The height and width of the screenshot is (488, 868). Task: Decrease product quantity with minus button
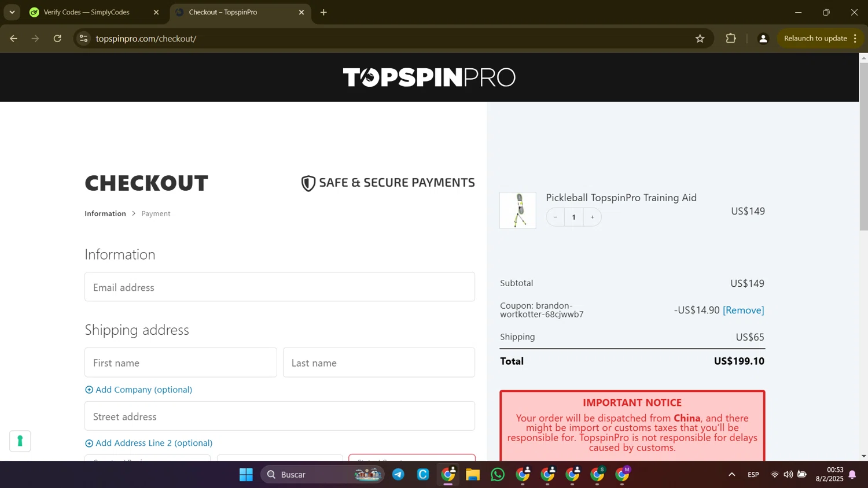coord(555,217)
